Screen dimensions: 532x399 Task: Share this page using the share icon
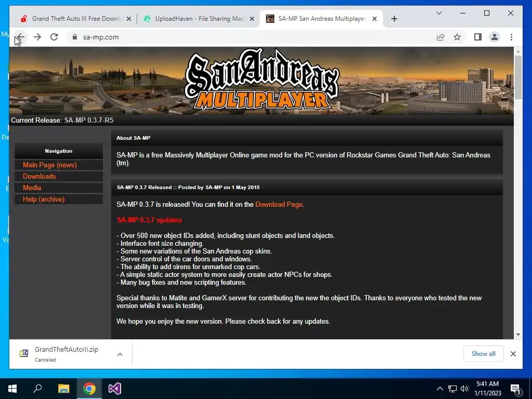(441, 37)
